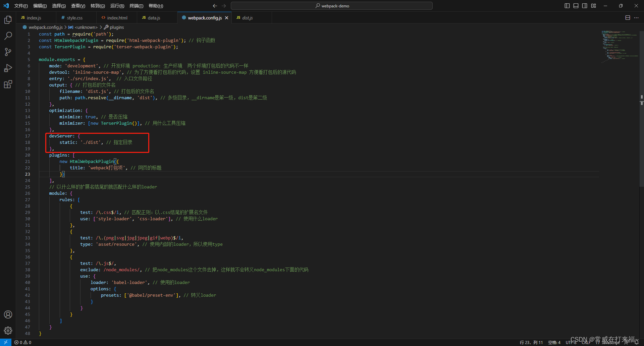Open the errors and warnings count
The image size is (644, 346).
23,342
